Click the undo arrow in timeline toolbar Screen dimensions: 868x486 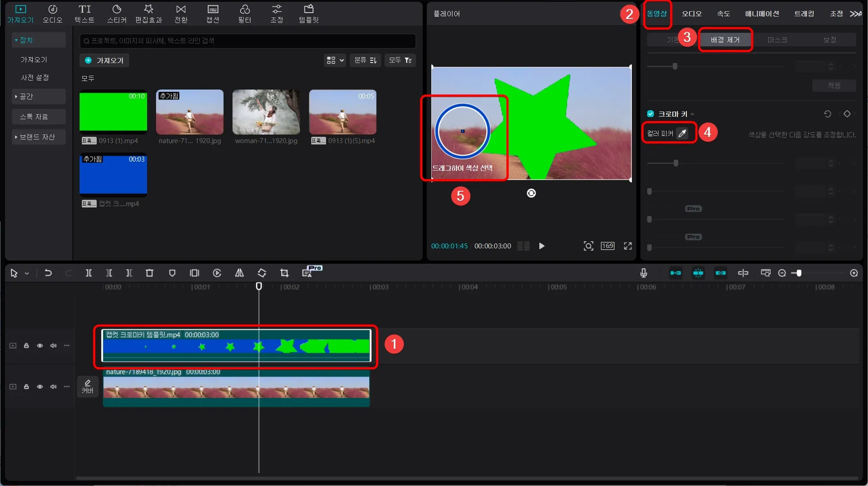[x=48, y=273]
